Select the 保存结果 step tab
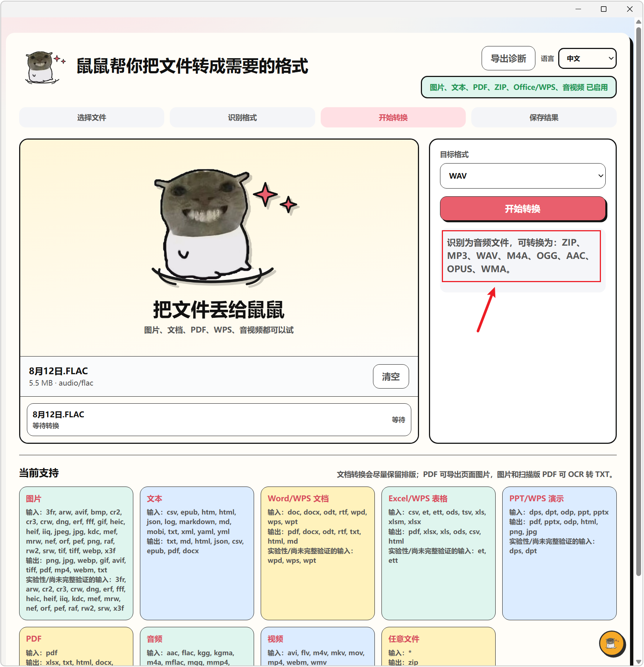The image size is (644, 667). 544,117
